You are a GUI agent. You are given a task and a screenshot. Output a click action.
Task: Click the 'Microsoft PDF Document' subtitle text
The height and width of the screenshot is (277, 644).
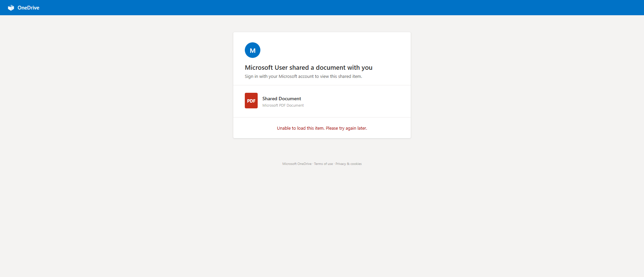click(283, 105)
